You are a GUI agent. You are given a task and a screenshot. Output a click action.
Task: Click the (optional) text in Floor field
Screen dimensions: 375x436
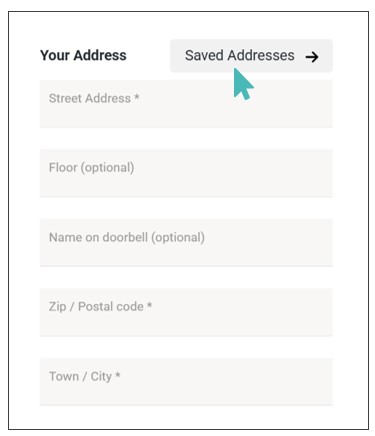(x=107, y=168)
